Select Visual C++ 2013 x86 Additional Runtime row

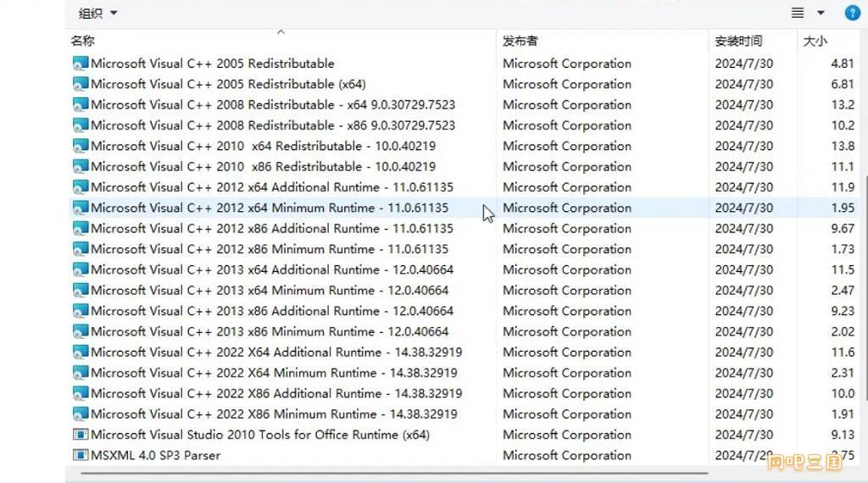[x=464, y=311]
